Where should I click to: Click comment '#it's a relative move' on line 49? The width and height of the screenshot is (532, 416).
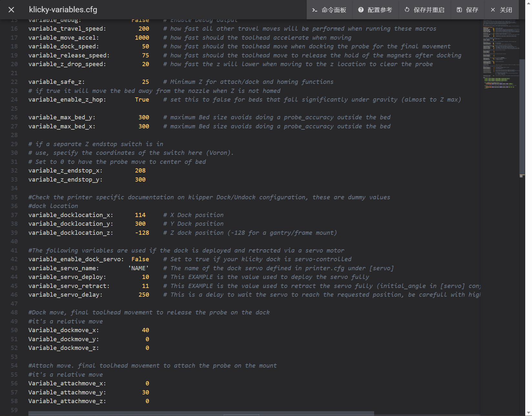coord(66,322)
